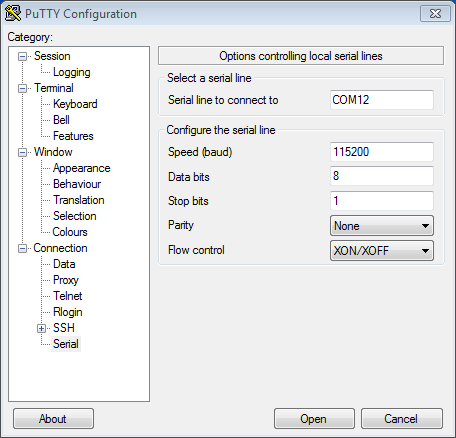The image size is (456, 438).
Task: Click 'Options controlling local serial lines' header
Action: 301,56
